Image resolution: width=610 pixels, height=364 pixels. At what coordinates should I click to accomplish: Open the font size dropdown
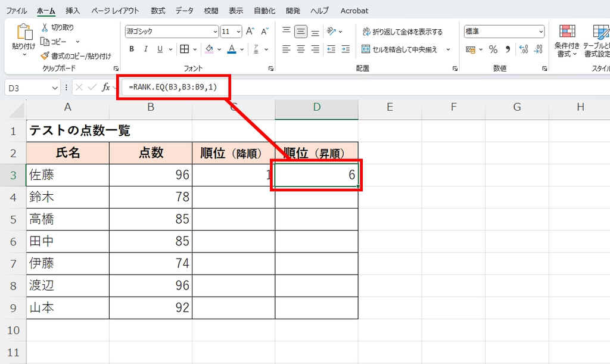(x=238, y=32)
